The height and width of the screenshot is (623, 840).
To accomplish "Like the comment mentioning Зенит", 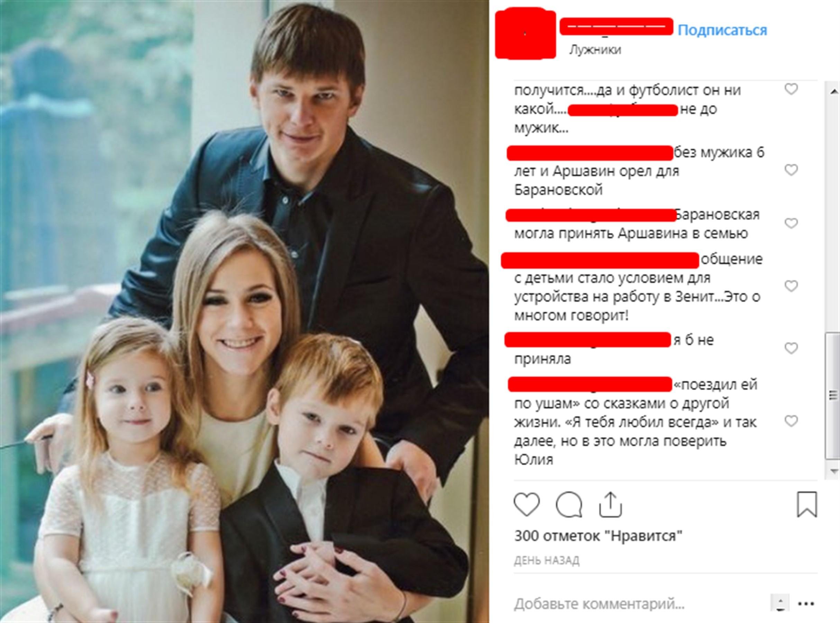I will (791, 286).
